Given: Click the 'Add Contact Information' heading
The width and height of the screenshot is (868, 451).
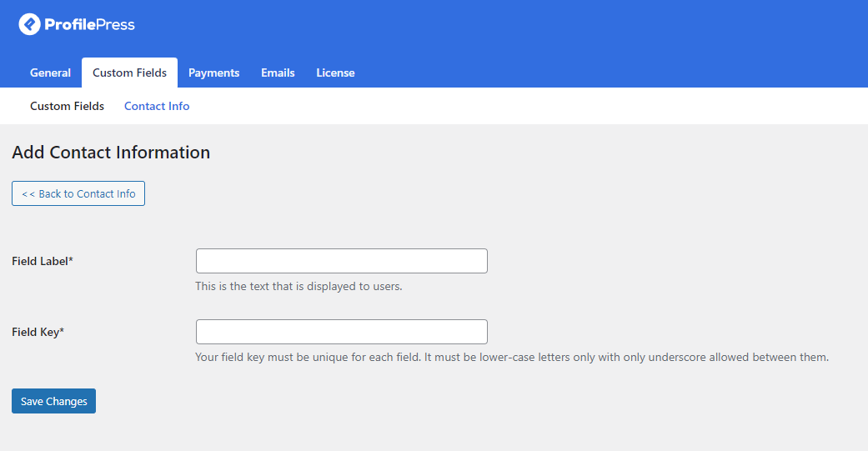Looking at the screenshot, I should tap(111, 153).
